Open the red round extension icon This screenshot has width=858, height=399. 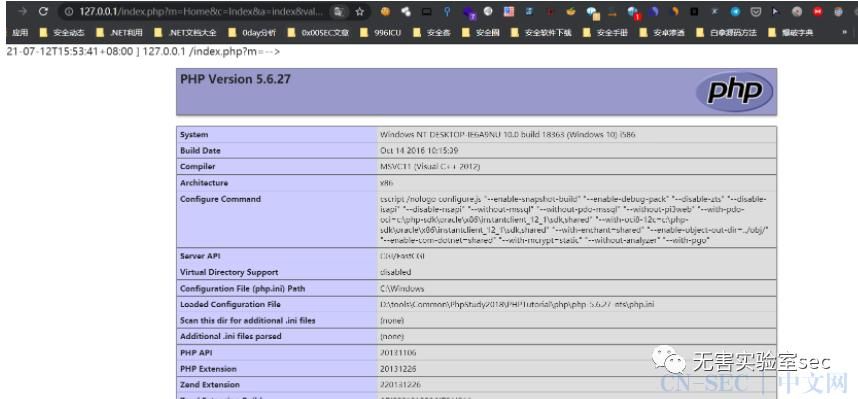[818, 11]
